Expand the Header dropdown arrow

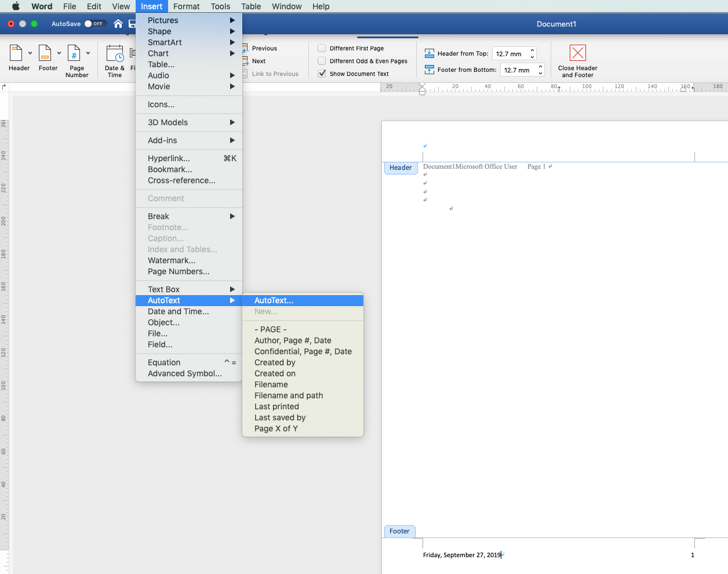point(30,53)
